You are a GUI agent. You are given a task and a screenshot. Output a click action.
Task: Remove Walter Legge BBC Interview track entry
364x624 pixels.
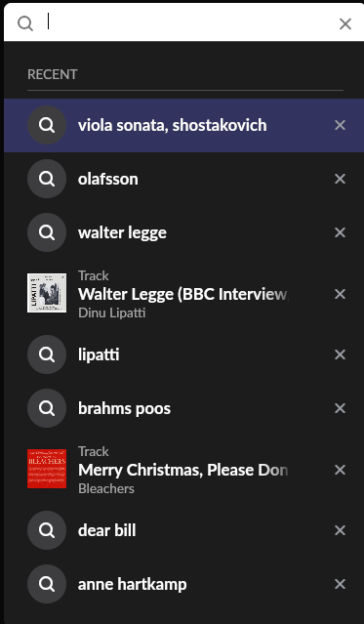coord(340,294)
